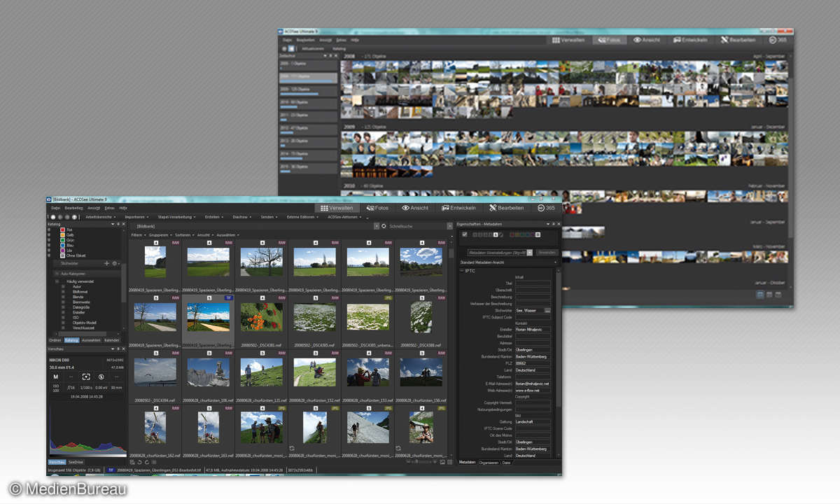Open the Datei menu in the front window
The height and width of the screenshot is (504, 840).
[55, 208]
